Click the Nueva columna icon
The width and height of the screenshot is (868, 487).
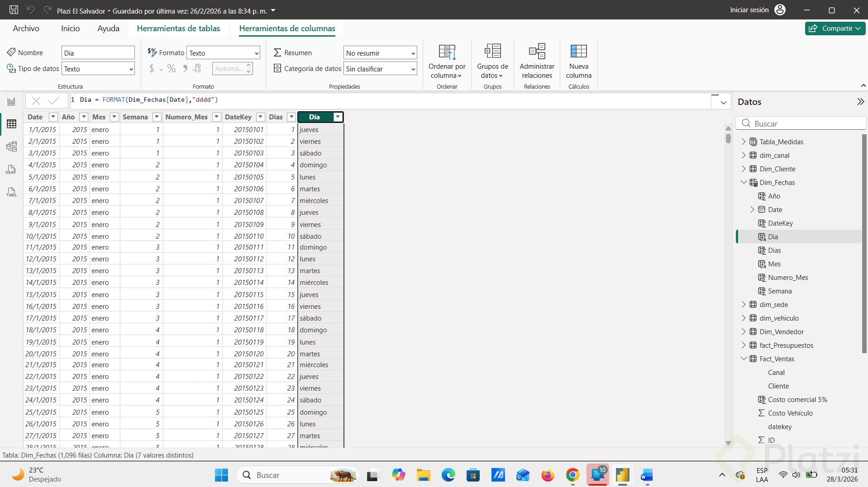pyautogui.click(x=578, y=52)
